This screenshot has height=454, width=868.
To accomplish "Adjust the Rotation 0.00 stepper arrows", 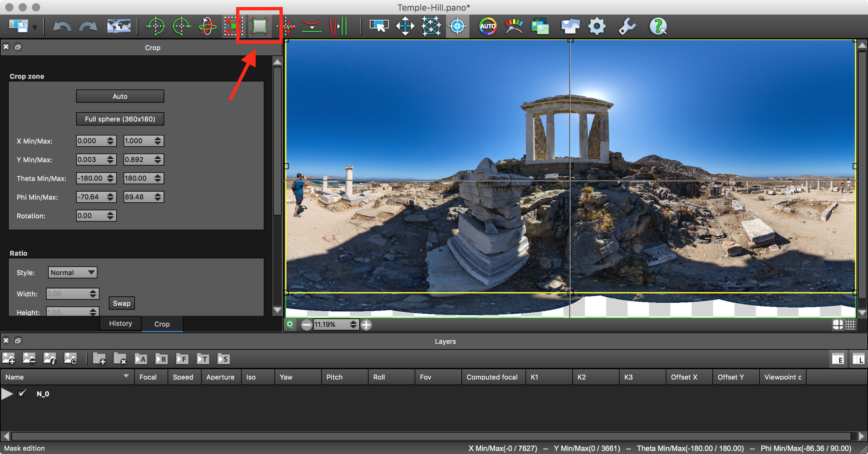I will (110, 216).
